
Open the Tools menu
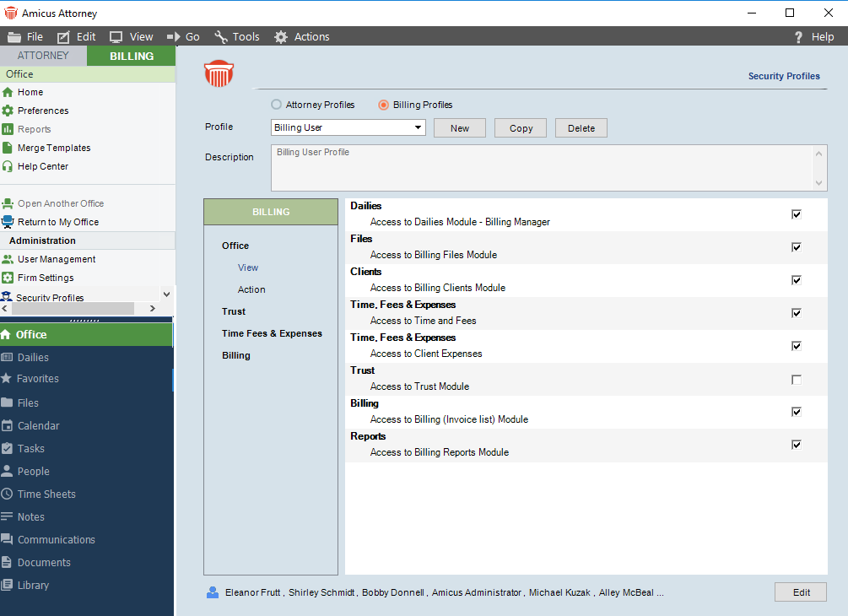236,37
